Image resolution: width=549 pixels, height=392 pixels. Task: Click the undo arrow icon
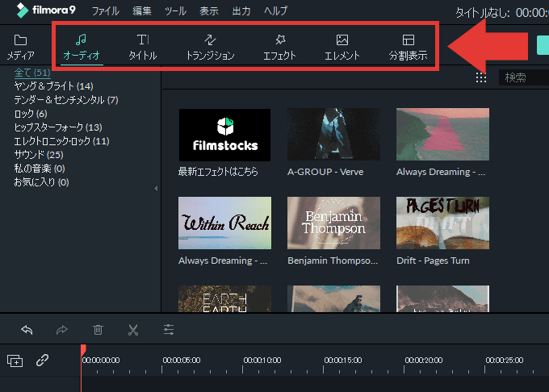coord(27,329)
